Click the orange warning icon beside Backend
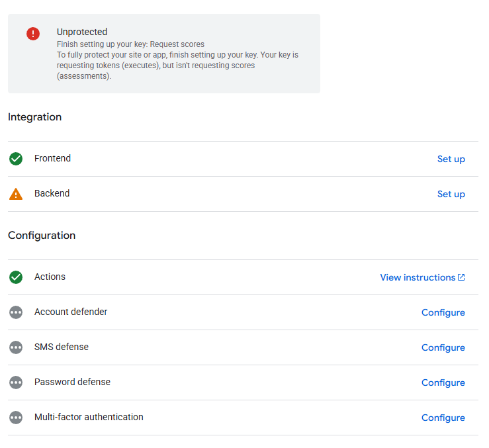The height and width of the screenshot is (448, 489). (x=16, y=194)
